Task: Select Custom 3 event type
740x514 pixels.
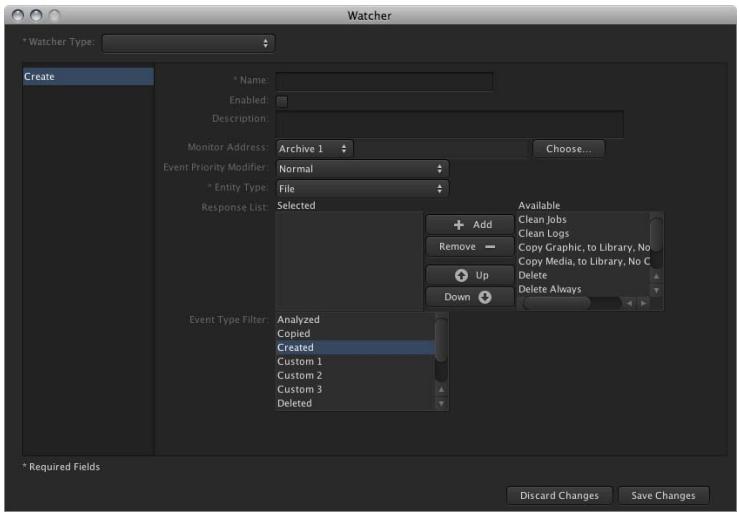Action: click(x=355, y=389)
